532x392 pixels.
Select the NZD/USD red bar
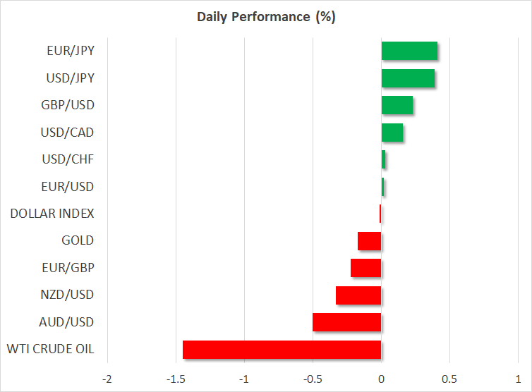(x=358, y=295)
